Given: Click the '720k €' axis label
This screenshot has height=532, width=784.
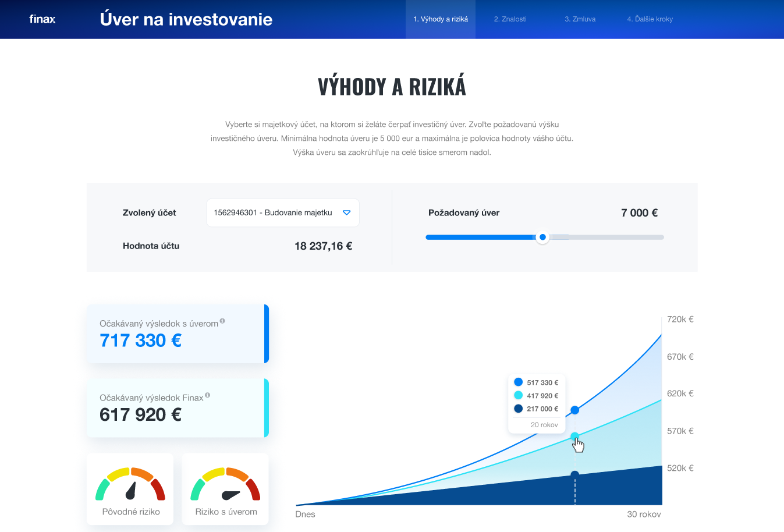Looking at the screenshot, I should coord(680,319).
